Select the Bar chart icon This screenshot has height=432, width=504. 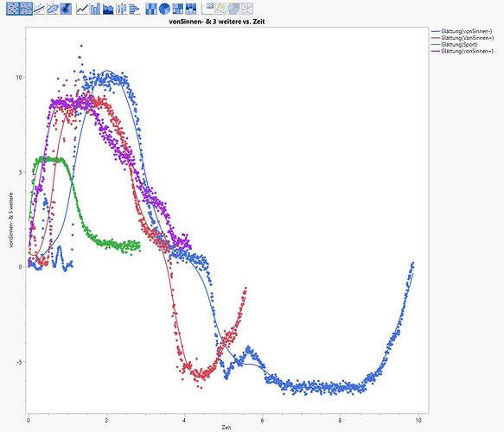pos(95,9)
